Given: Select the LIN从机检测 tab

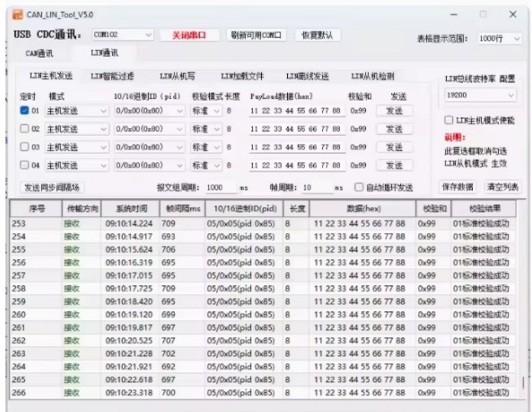Looking at the screenshot, I should (372, 76).
